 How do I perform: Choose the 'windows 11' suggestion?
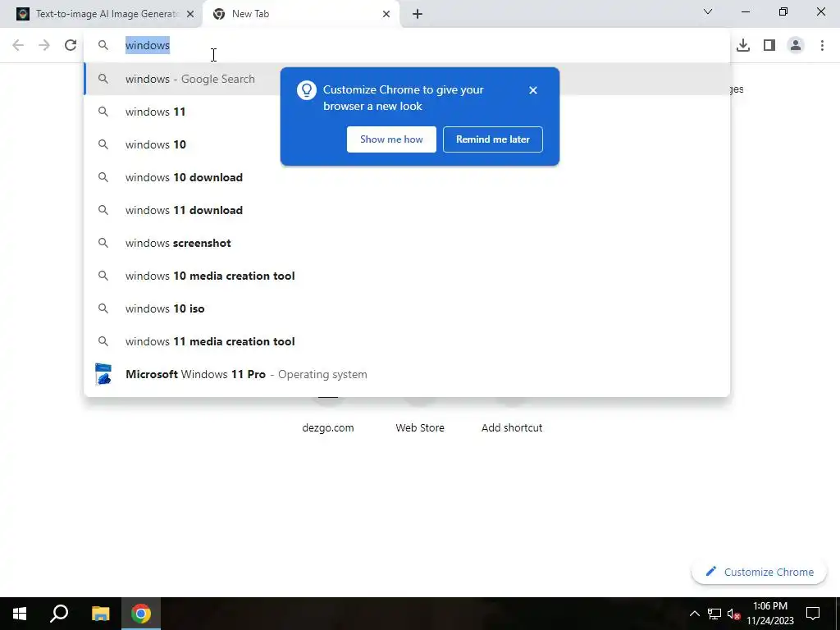(x=407, y=112)
